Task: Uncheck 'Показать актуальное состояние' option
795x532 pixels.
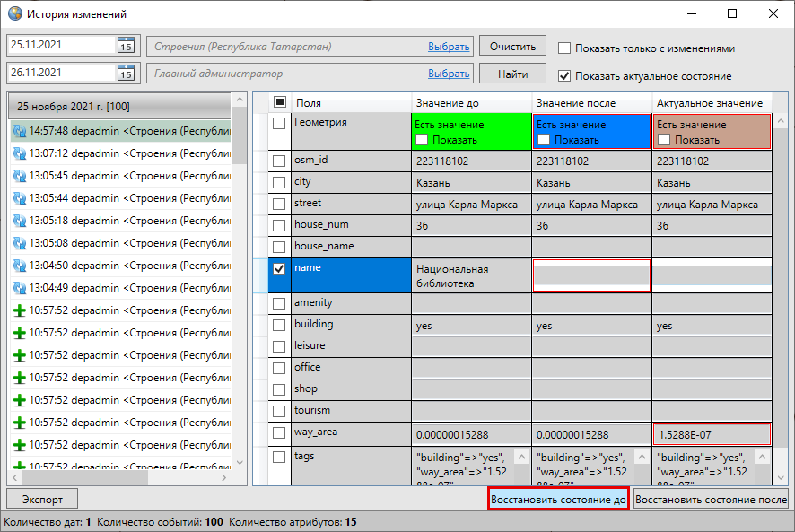Action: pos(564,76)
